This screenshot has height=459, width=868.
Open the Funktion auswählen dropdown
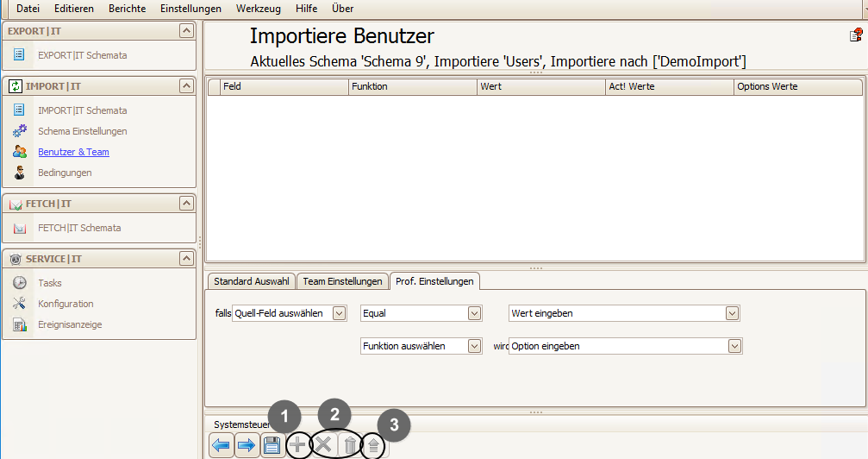474,346
